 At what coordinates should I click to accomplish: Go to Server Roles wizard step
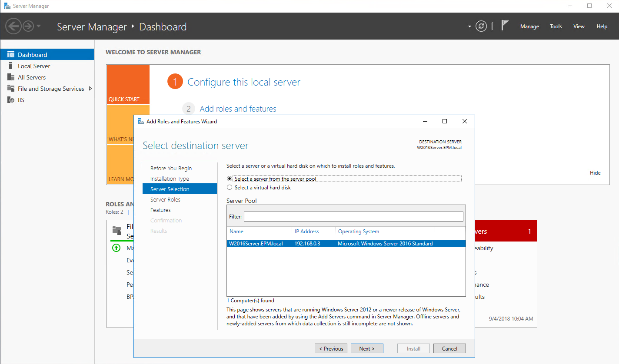coord(165,199)
